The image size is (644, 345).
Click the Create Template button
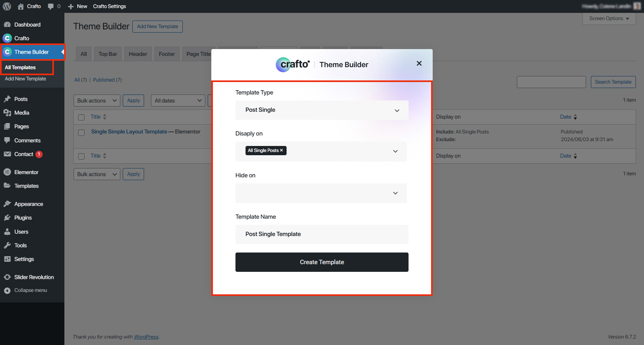pyautogui.click(x=322, y=262)
